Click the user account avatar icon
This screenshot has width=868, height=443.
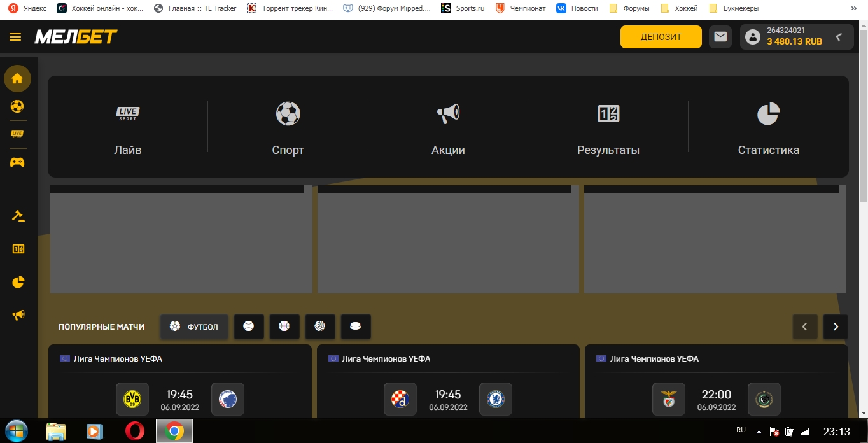(x=753, y=38)
